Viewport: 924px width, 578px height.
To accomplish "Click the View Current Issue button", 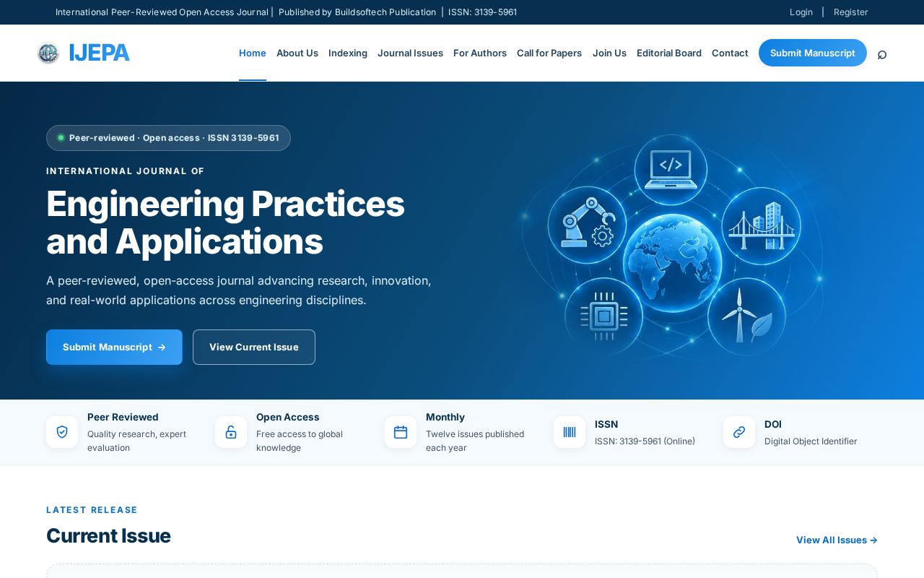I will pyautogui.click(x=254, y=347).
